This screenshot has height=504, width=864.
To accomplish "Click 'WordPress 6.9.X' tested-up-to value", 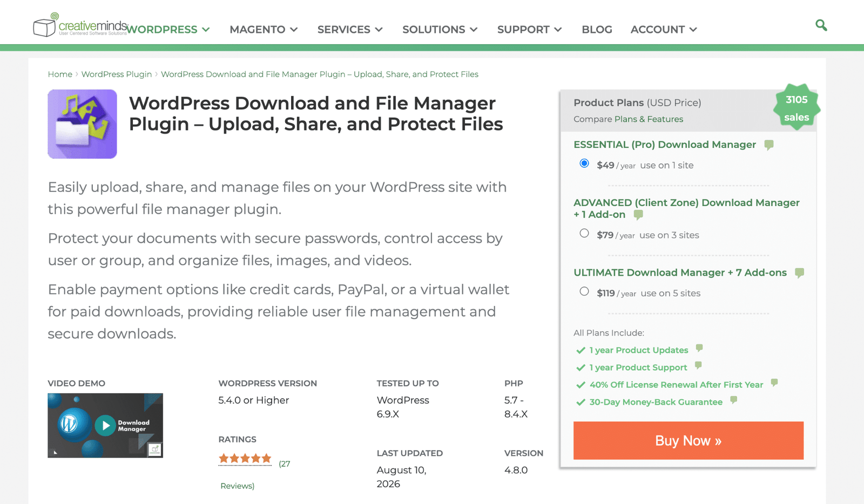I will pos(403,407).
